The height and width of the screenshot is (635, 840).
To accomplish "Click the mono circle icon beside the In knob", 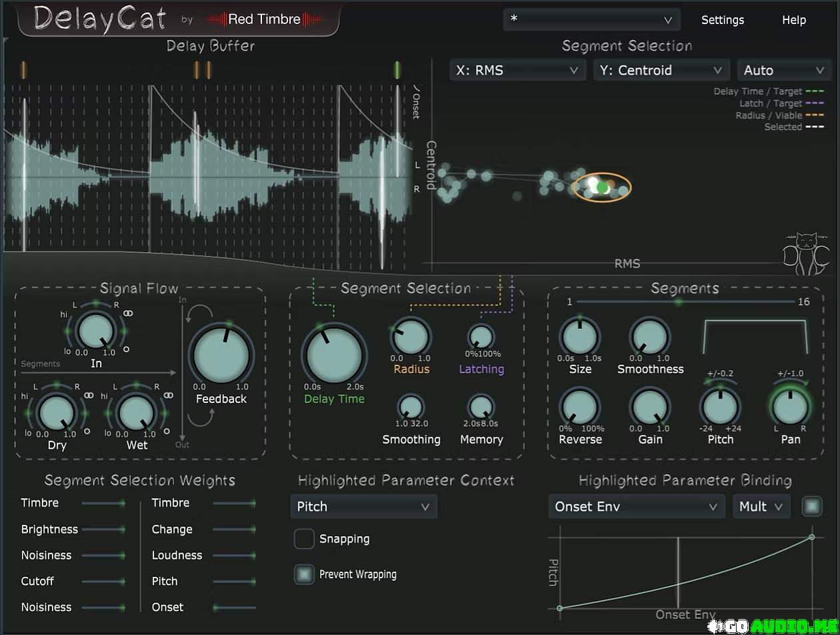I will click(127, 349).
